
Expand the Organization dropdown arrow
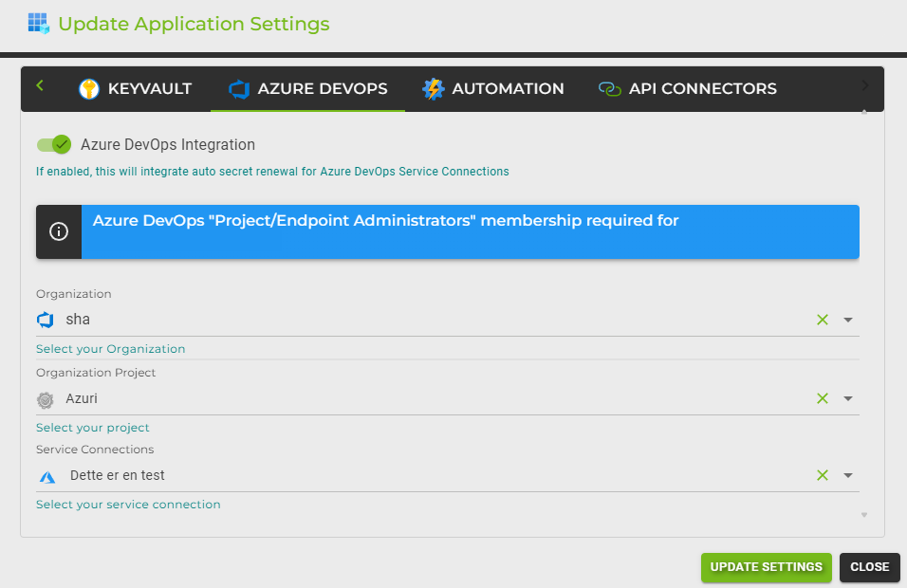click(x=848, y=320)
